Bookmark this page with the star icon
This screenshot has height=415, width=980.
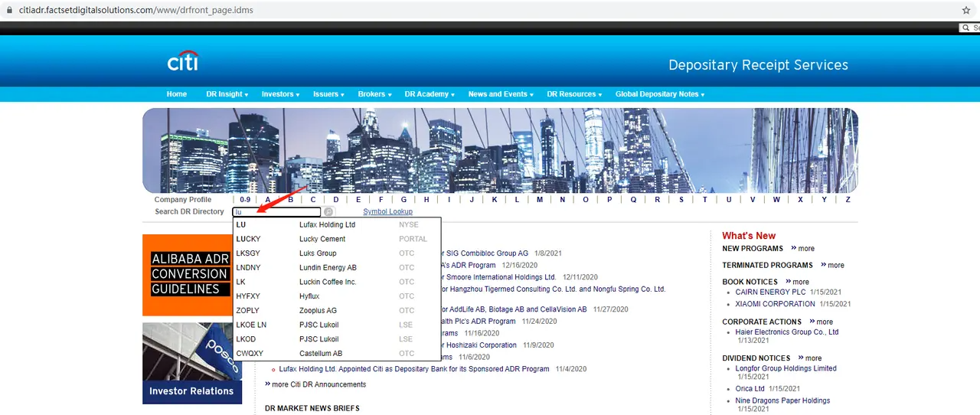965,11
